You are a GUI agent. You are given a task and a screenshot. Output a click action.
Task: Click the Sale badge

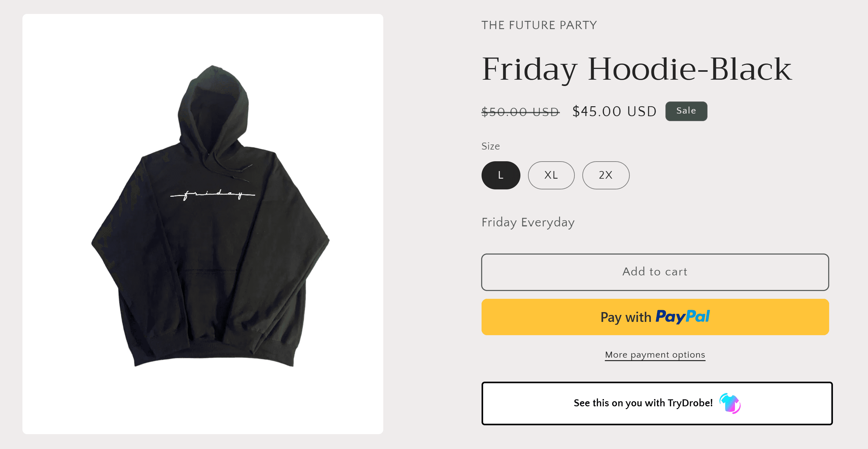tap(686, 111)
